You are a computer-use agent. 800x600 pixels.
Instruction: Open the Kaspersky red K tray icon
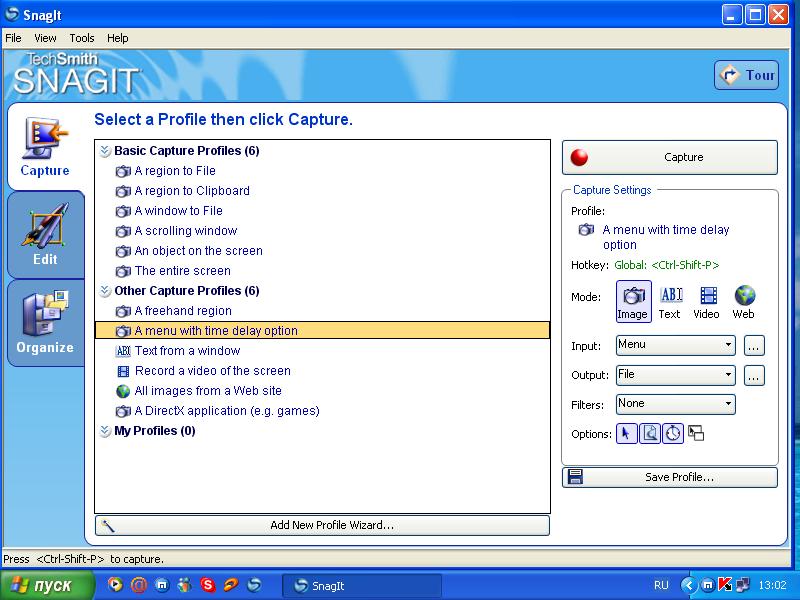coord(725,585)
